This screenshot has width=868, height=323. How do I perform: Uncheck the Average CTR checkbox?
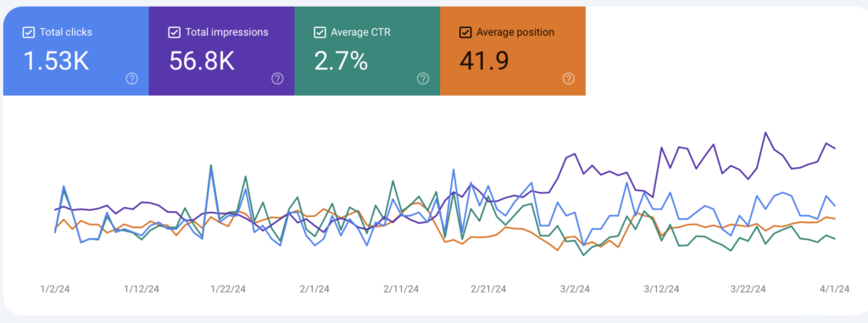point(320,33)
